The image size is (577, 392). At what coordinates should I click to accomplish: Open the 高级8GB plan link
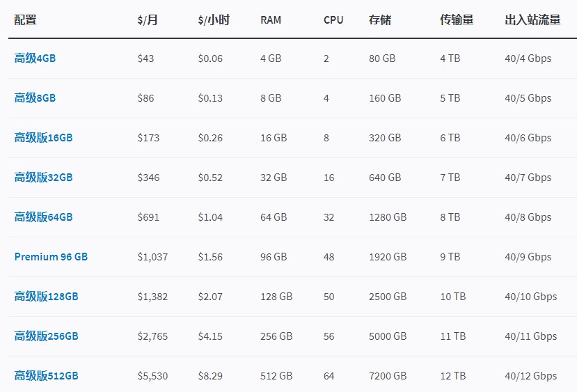35,98
